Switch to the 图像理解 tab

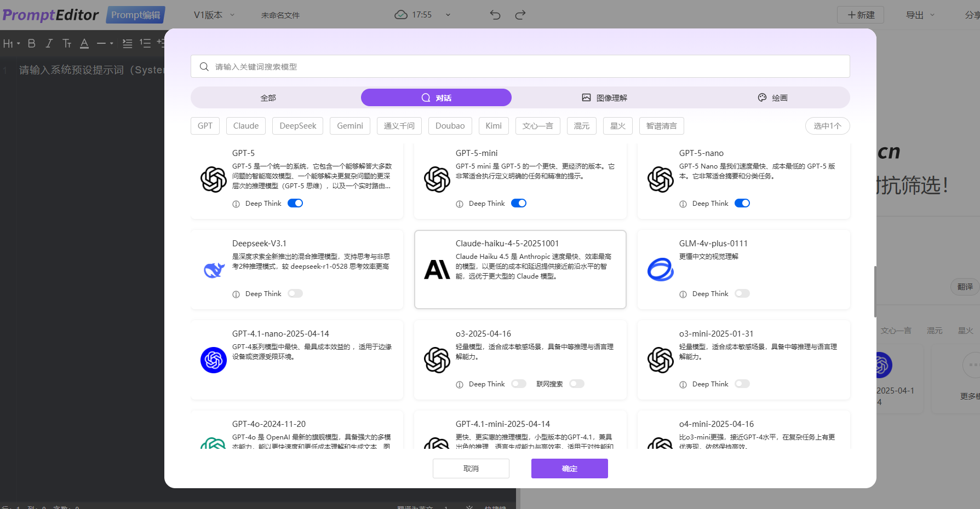[604, 97]
